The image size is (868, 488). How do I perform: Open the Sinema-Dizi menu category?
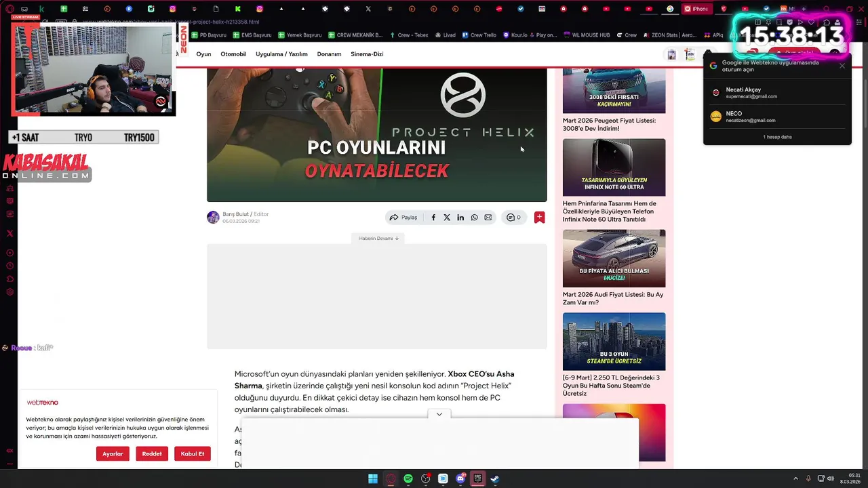pos(367,54)
